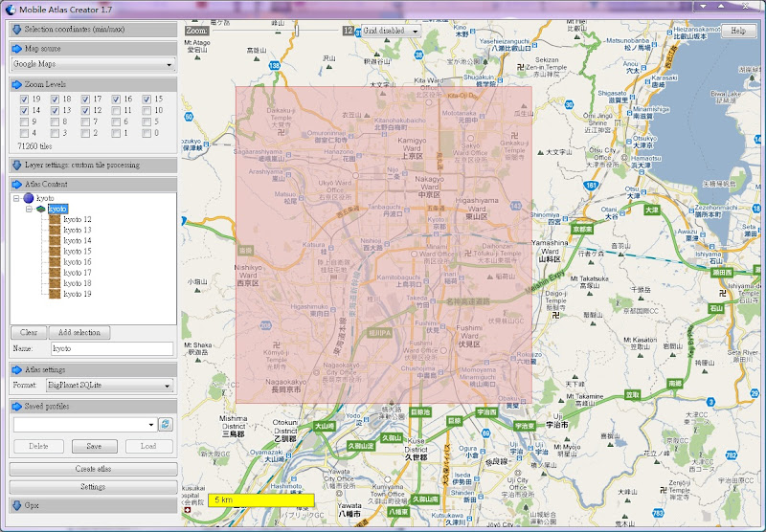Click the kyoto 13 map tile icon
766x532 pixels.
pyautogui.click(x=55, y=230)
